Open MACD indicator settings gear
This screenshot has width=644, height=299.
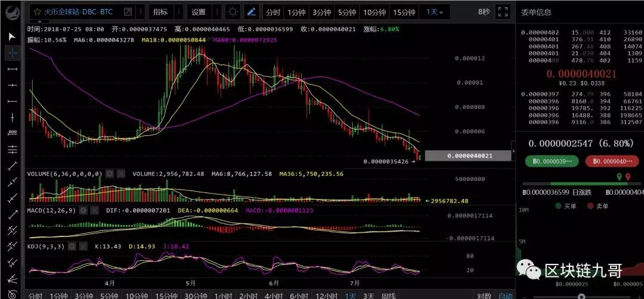83,210
